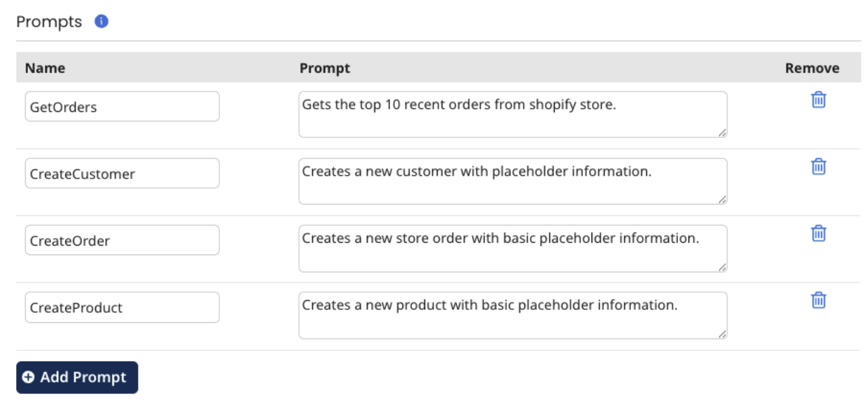Focus the new store order prompt textarea
The width and height of the screenshot is (868, 402).
512,248
